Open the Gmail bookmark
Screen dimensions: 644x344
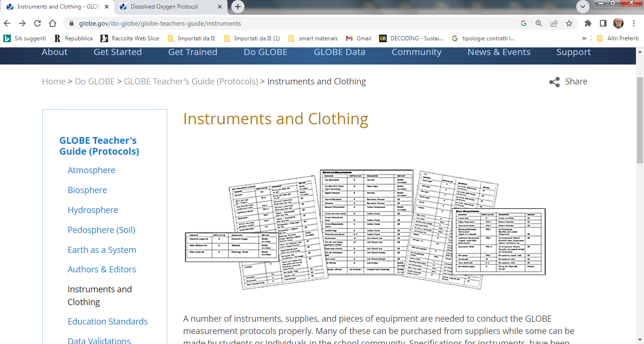[x=359, y=38]
